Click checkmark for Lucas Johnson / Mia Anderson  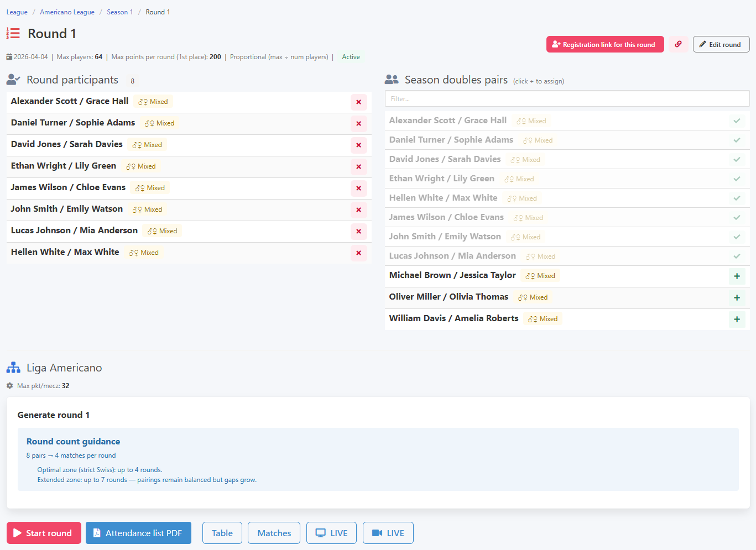[x=737, y=256]
